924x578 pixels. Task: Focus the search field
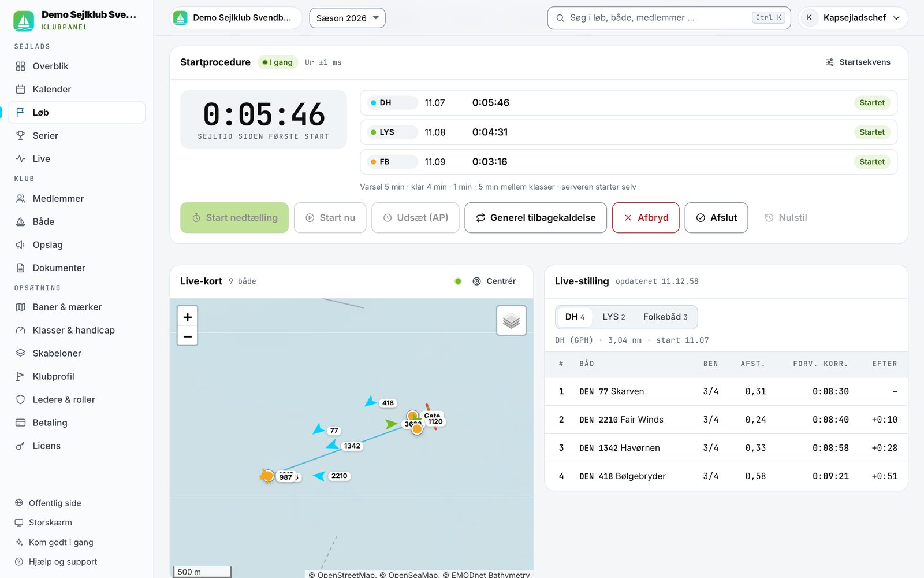(x=669, y=18)
